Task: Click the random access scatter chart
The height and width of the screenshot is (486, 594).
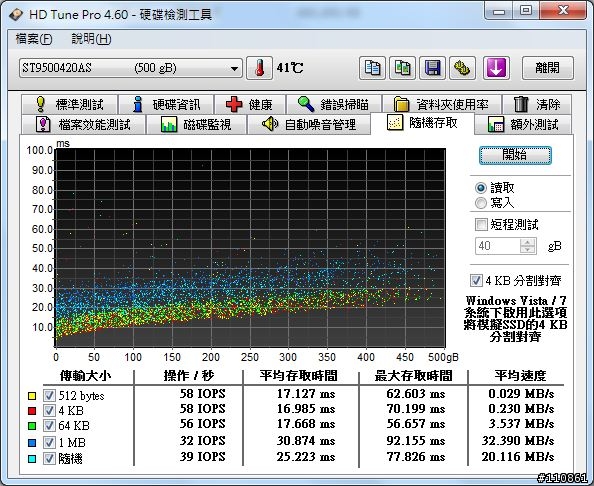Action: tap(250, 248)
